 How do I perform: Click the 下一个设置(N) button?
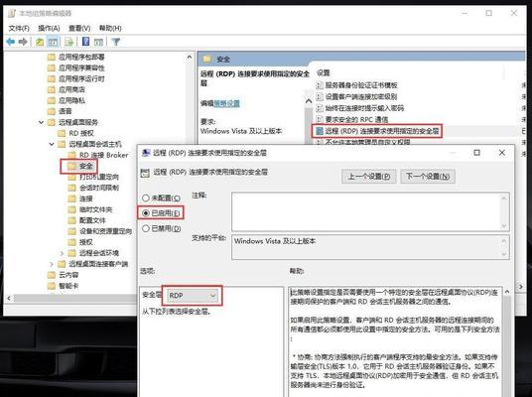click(x=428, y=177)
